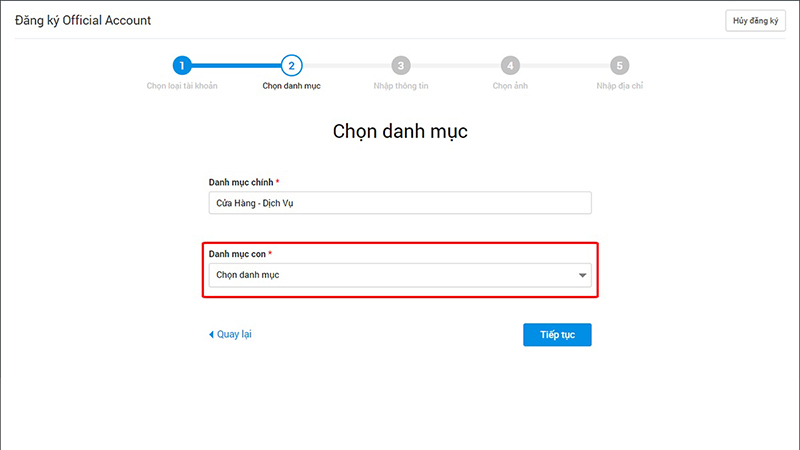Click the Chọn loại tài khoản step label
Viewport: 800px width, 450px height.
point(182,86)
